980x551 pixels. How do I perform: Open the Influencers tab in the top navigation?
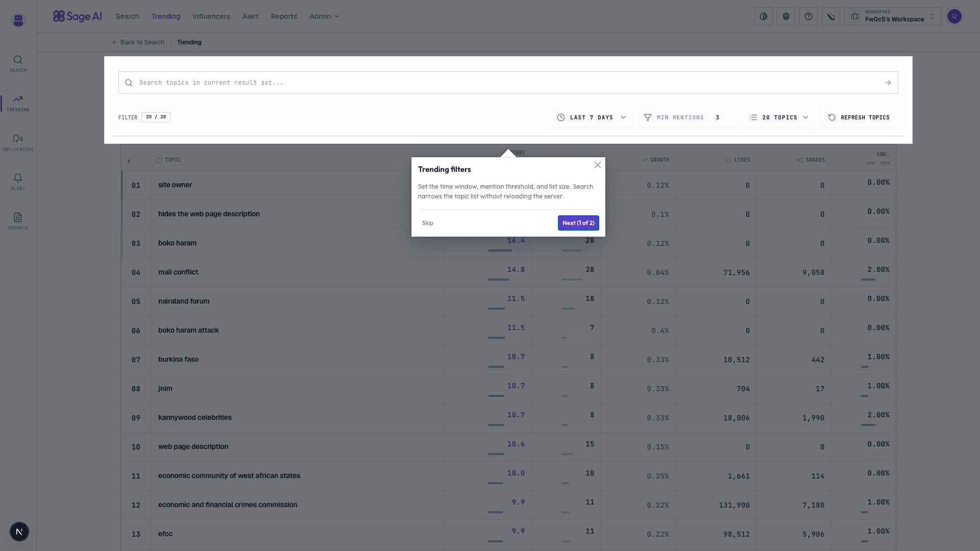[x=211, y=16]
